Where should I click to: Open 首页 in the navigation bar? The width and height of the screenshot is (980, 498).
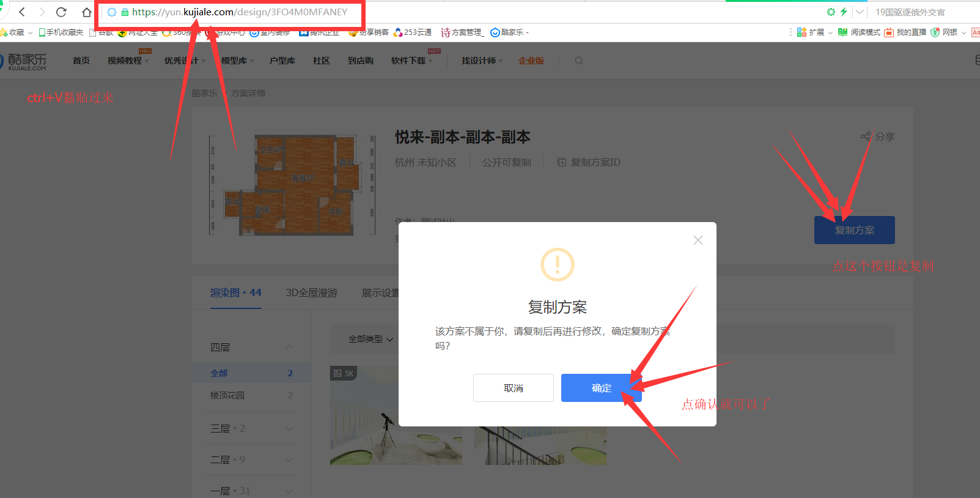pos(81,61)
